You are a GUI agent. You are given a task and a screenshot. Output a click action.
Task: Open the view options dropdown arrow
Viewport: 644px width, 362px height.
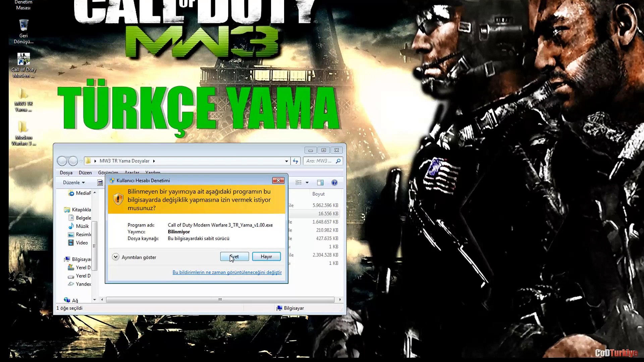click(307, 183)
